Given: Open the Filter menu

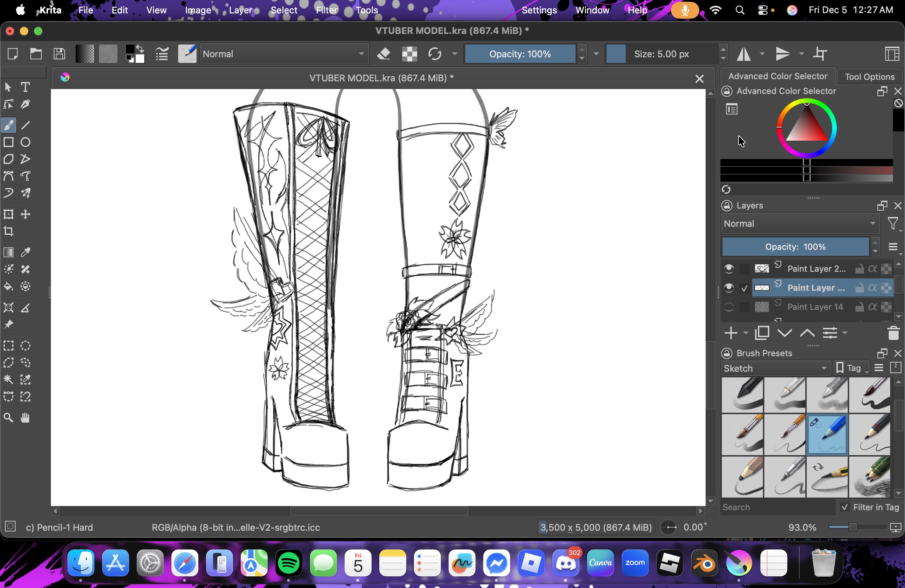Looking at the screenshot, I should 326,10.
